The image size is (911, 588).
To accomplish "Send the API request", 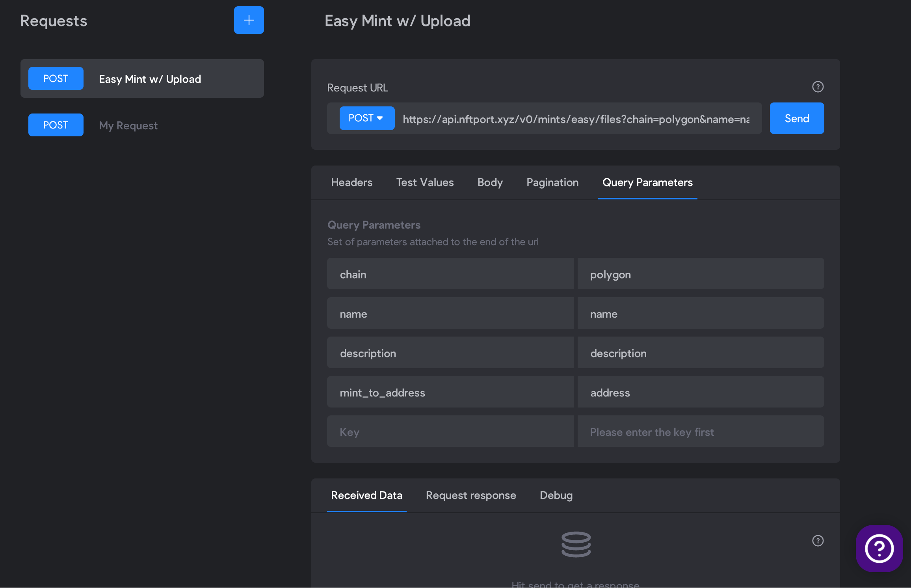I will pos(797,118).
